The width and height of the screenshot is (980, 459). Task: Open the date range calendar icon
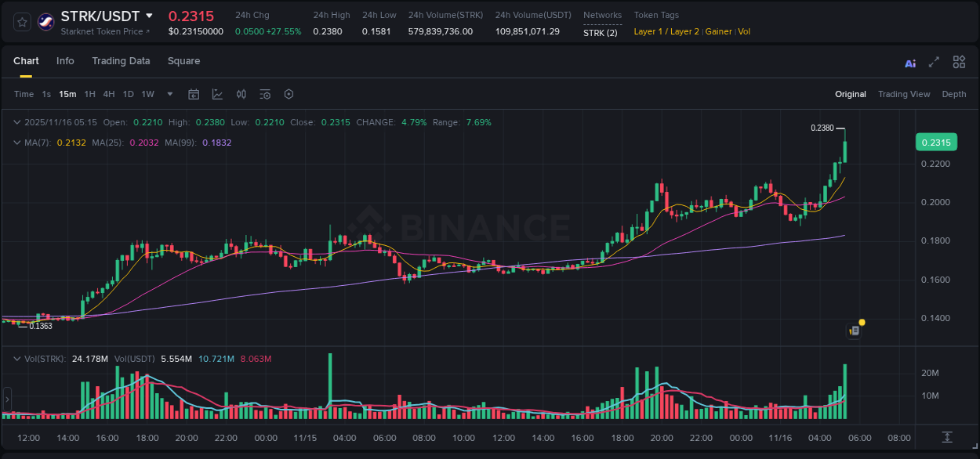click(194, 94)
